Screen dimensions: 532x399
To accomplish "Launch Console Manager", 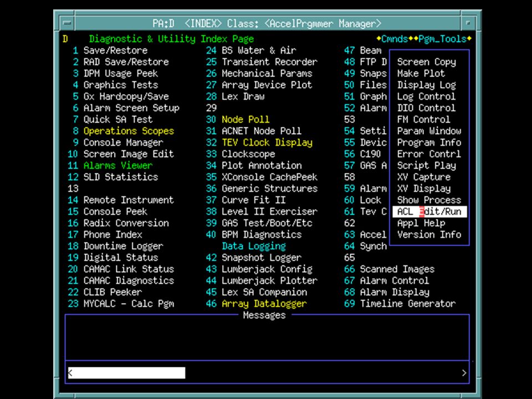I will click(123, 142).
